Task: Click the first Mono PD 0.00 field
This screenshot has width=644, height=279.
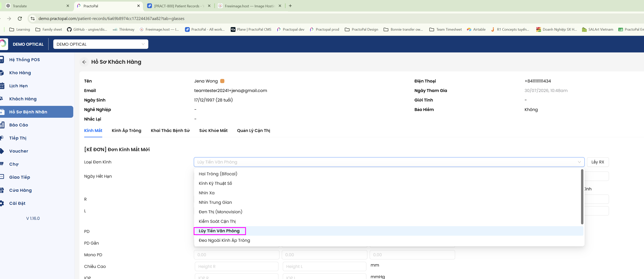Action: (236, 255)
